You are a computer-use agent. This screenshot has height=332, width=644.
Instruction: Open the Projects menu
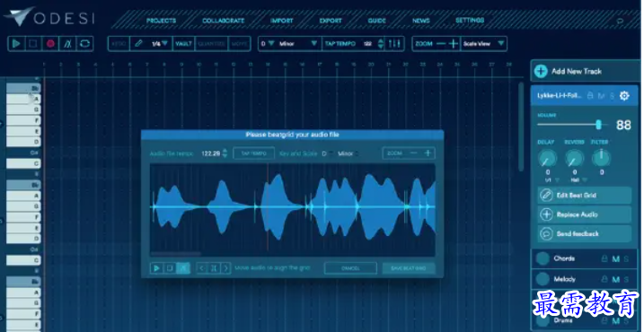(x=161, y=21)
